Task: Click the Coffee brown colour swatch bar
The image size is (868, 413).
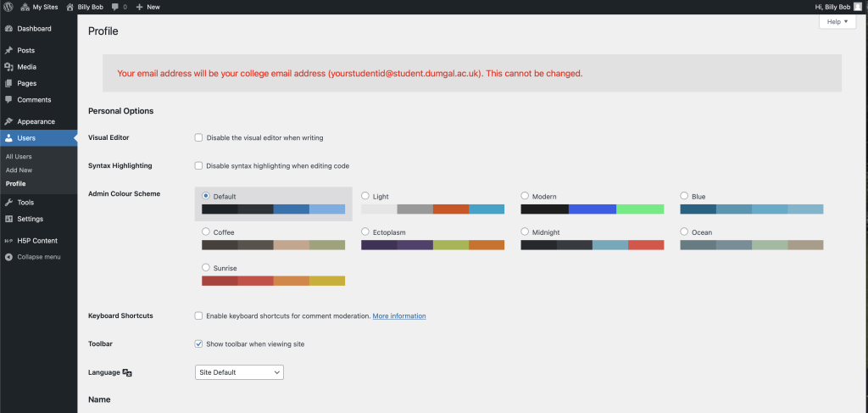Action: 274,245
